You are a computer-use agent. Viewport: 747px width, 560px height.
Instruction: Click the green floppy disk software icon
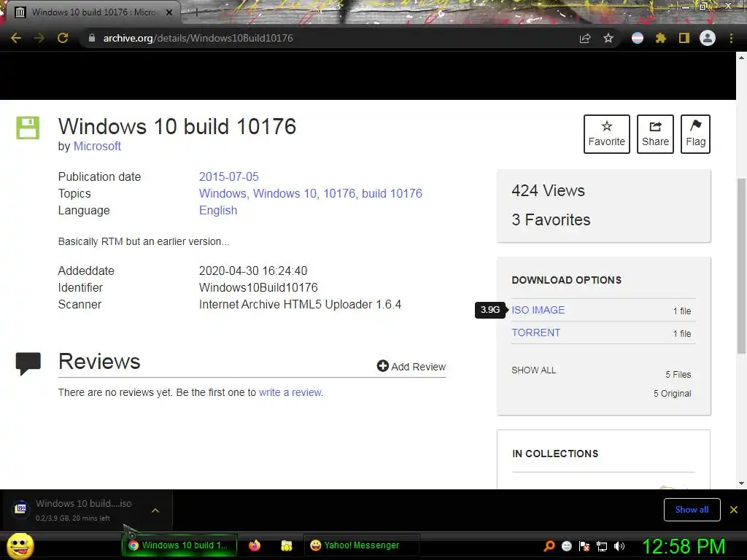tap(28, 128)
